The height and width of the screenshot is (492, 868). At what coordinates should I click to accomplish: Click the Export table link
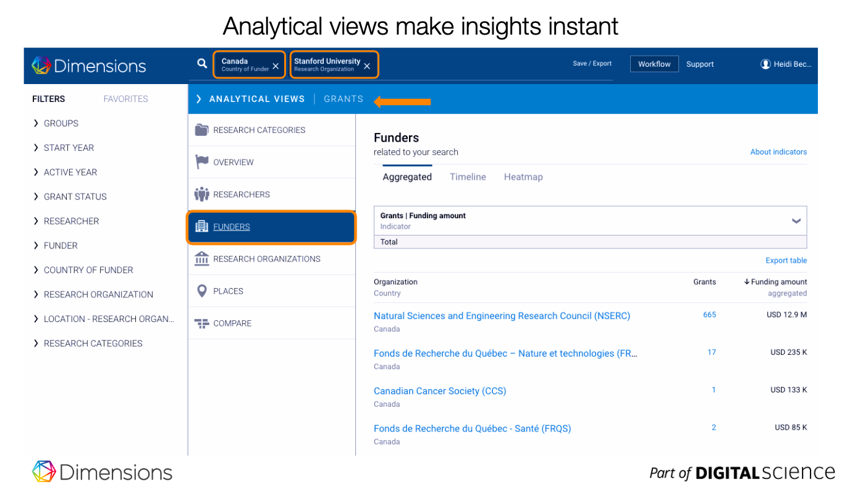click(786, 260)
